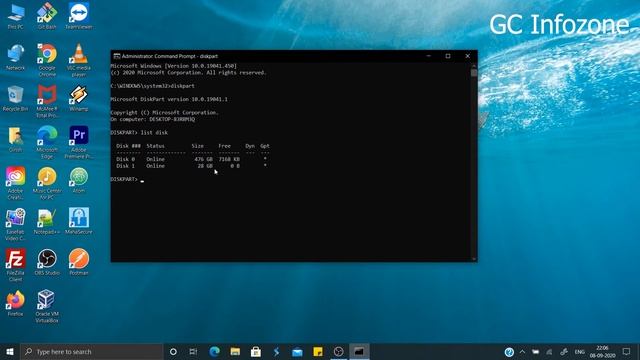Click the Command Prompt taskbar button
640x360 pixels.
(359, 351)
